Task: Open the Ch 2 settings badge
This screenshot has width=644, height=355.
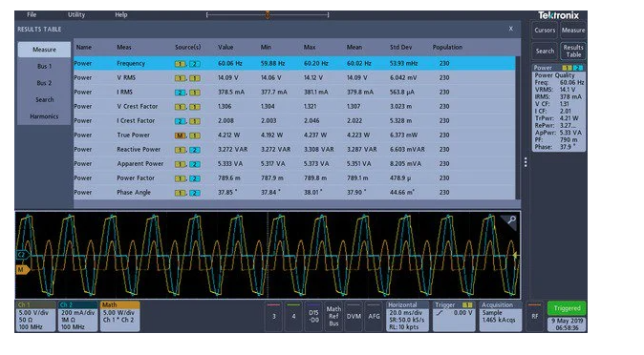Action: 77,316
